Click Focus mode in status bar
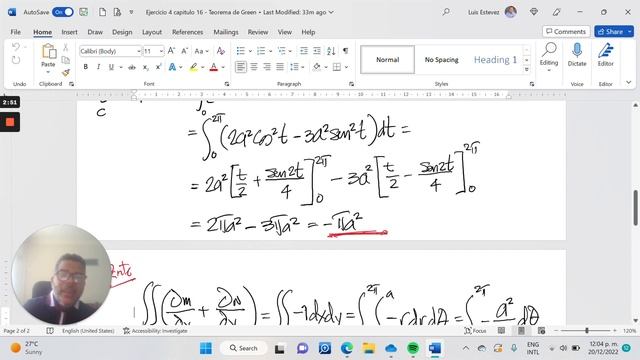The width and height of the screenshot is (640, 360). coord(476,331)
